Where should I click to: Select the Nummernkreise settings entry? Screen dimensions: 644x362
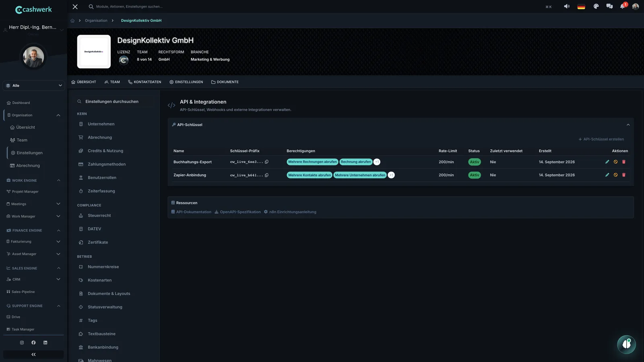[103, 267]
